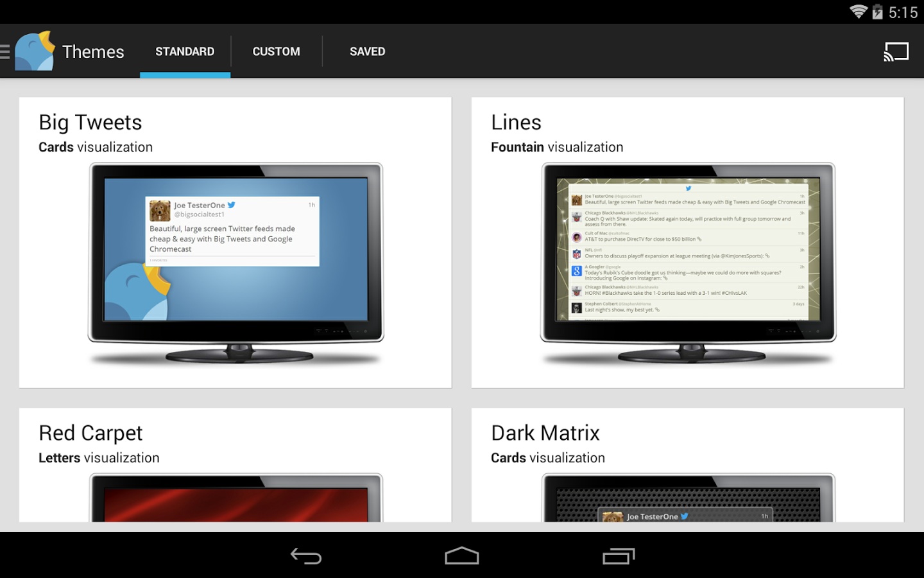The width and height of the screenshot is (924, 578).
Task: Open recent apps with the recents button
Action: point(618,555)
